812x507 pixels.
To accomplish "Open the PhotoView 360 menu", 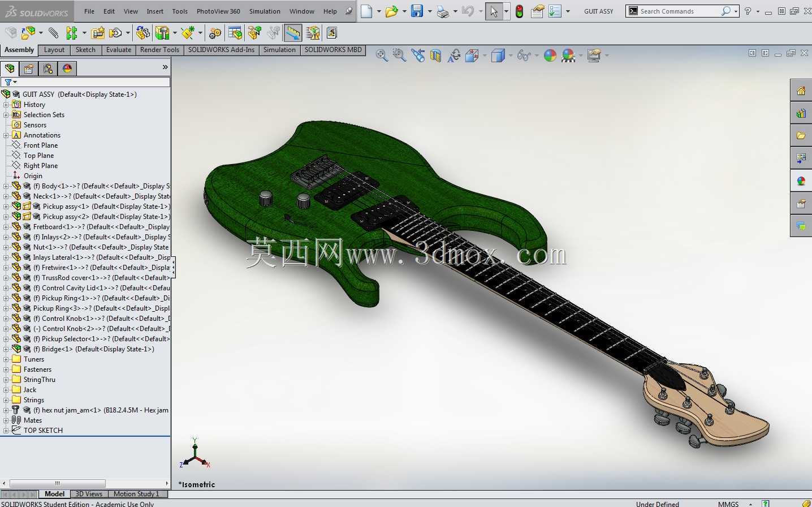I will [218, 11].
